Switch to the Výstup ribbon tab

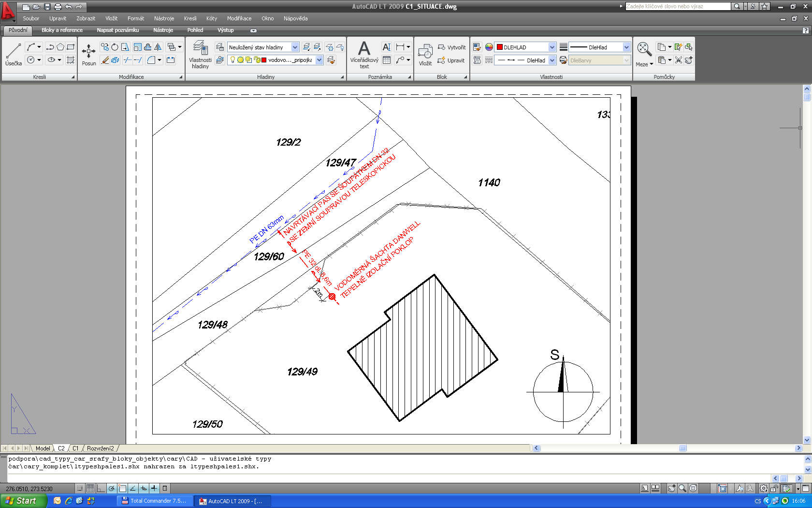coord(226,30)
